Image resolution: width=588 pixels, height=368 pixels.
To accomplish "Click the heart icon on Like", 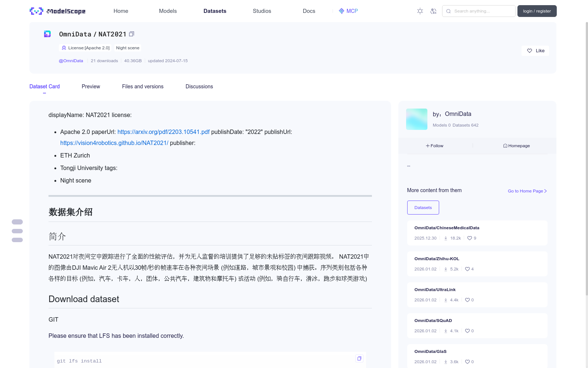I will coord(530,51).
